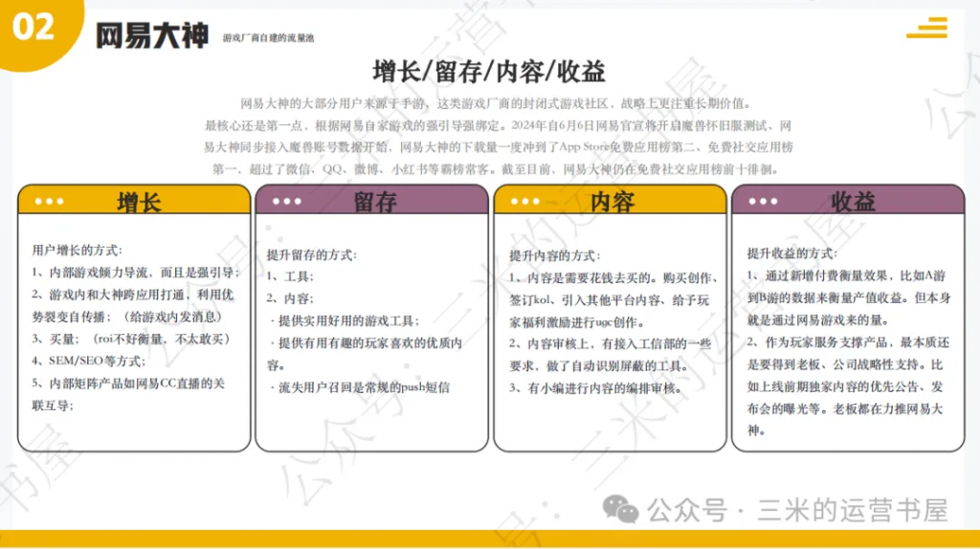Select the 收益 card header title

coord(853,202)
